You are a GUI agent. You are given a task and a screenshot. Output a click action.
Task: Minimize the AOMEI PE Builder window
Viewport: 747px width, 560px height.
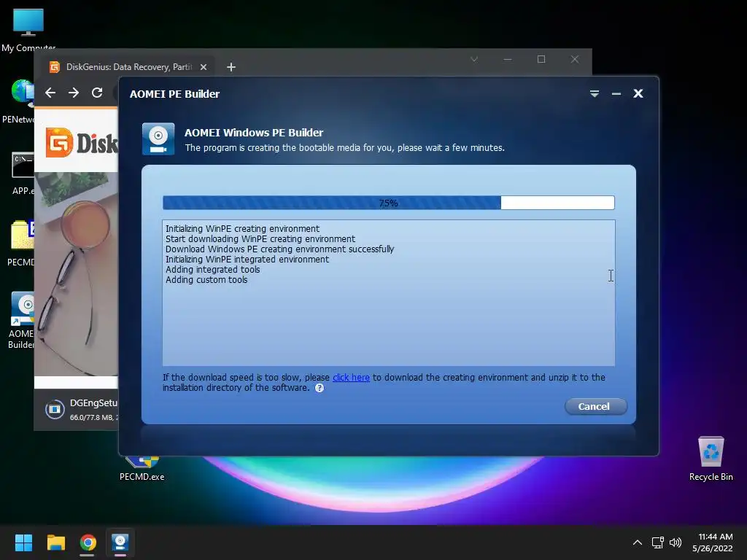pyautogui.click(x=616, y=94)
